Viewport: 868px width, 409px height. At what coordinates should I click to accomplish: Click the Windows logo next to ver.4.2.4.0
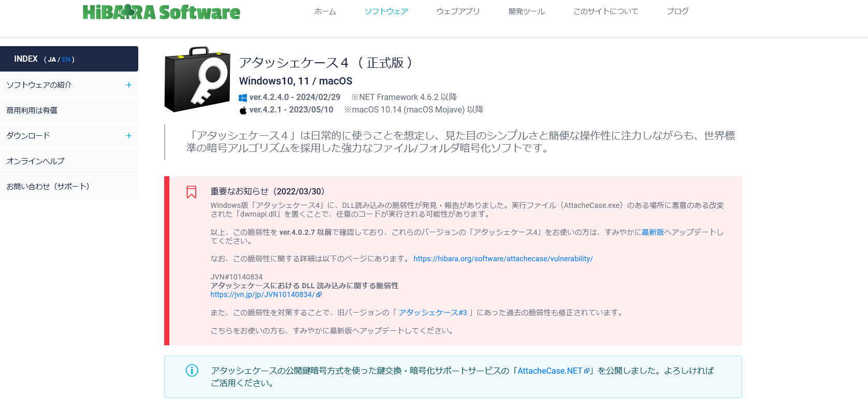click(x=243, y=97)
